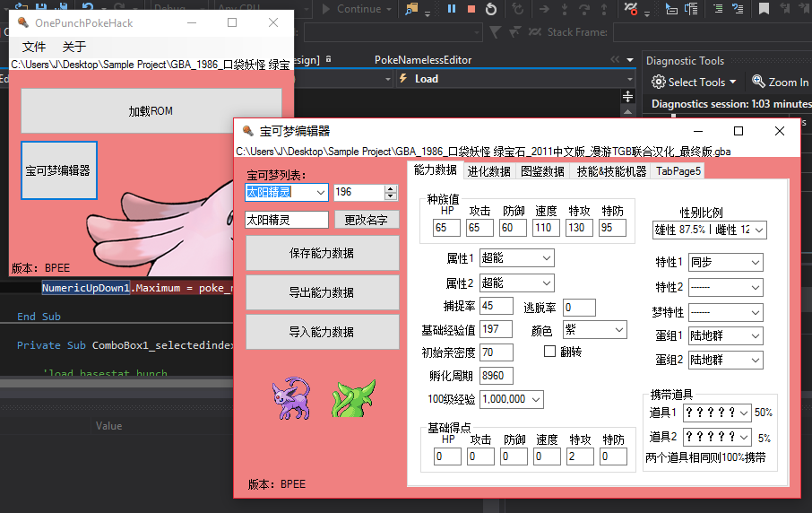This screenshot has width=812, height=513.
Task: Click the 孵化周期 field showing 8960
Action: [497, 376]
